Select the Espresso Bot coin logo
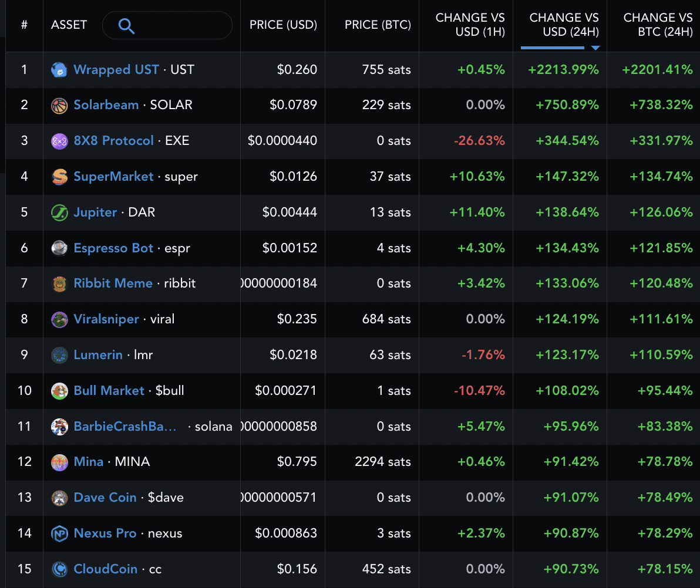Viewport: 700px width, 588px height. pyautogui.click(x=59, y=248)
